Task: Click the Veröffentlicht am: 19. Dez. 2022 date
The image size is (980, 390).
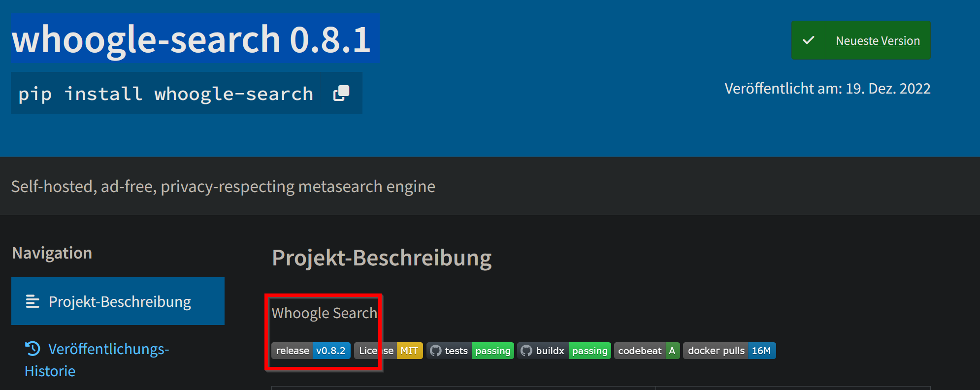Action: point(827,89)
